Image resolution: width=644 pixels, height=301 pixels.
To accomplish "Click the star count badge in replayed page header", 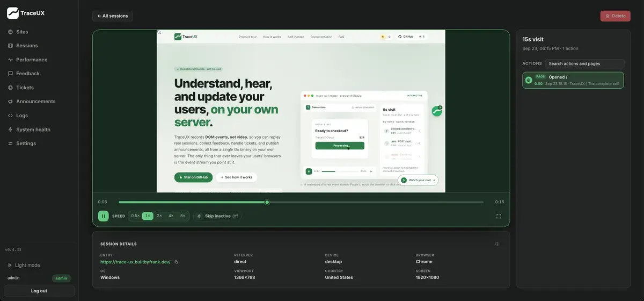I will 422,37.
